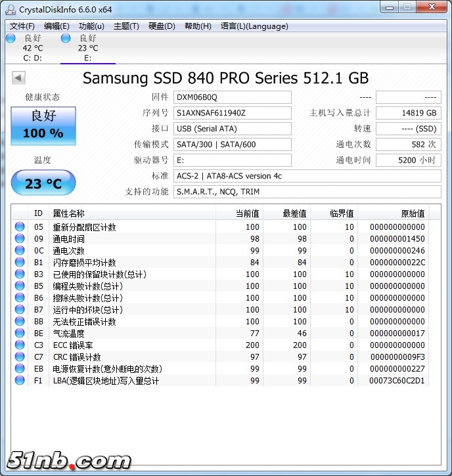
Task: Click status icon of attribute B1 闪存磨损平均计数
Action: pos(20,262)
